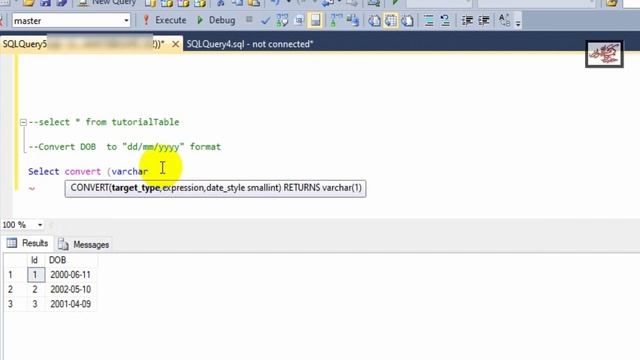This screenshot has height=360, width=640.
Task: Toggle the highlighted IntelliSense Enabled icon
Action: pyautogui.click(x=316, y=20)
